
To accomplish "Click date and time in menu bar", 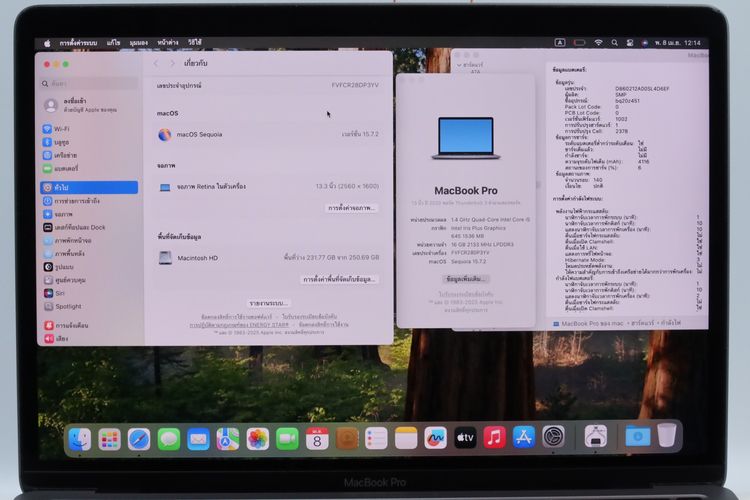I will pyautogui.click(x=678, y=43).
